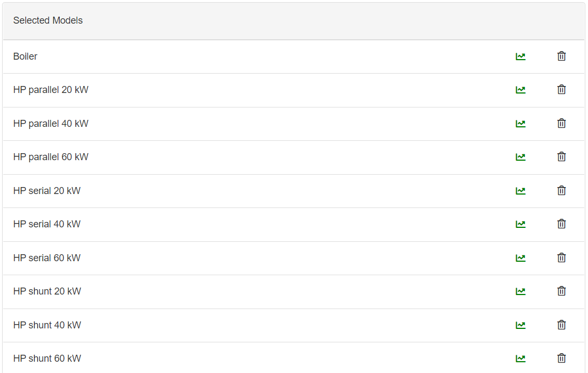Click chart icon for HP serial 40 kW
This screenshot has height=373, width=588.
(520, 224)
